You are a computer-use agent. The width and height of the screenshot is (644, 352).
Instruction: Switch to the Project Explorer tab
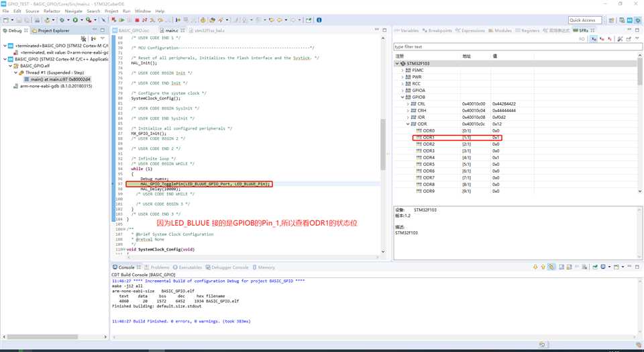click(x=50, y=30)
